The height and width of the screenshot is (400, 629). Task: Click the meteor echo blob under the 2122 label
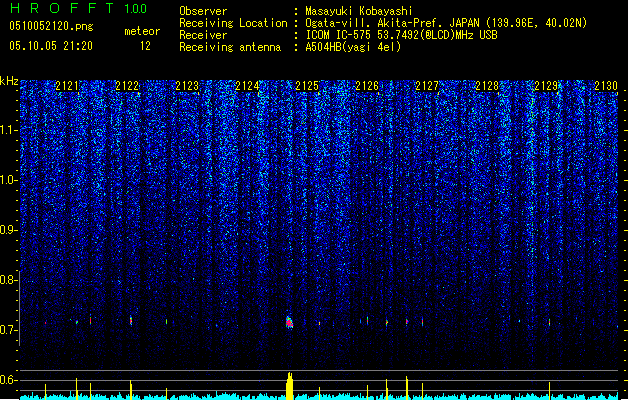[x=131, y=321]
